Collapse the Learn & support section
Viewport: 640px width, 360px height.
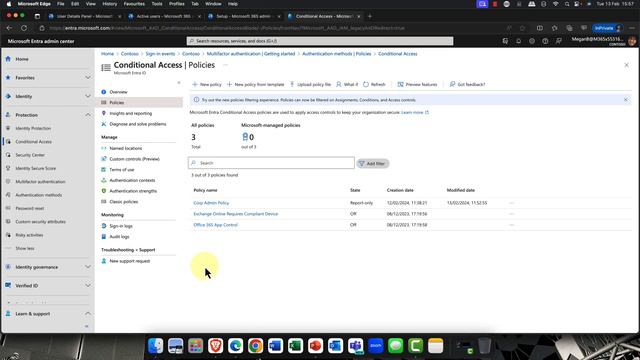88,313
